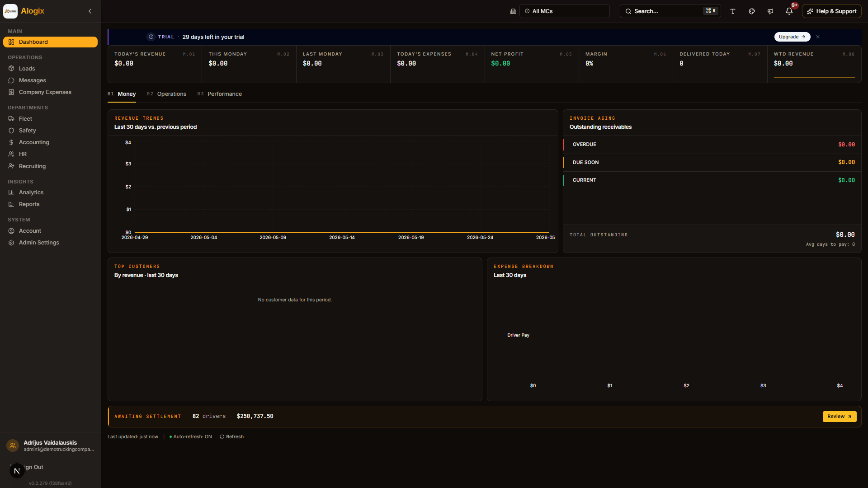This screenshot has width=868, height=488.
Task: Open Company Expenses page
Action: (x=50, y=92)
